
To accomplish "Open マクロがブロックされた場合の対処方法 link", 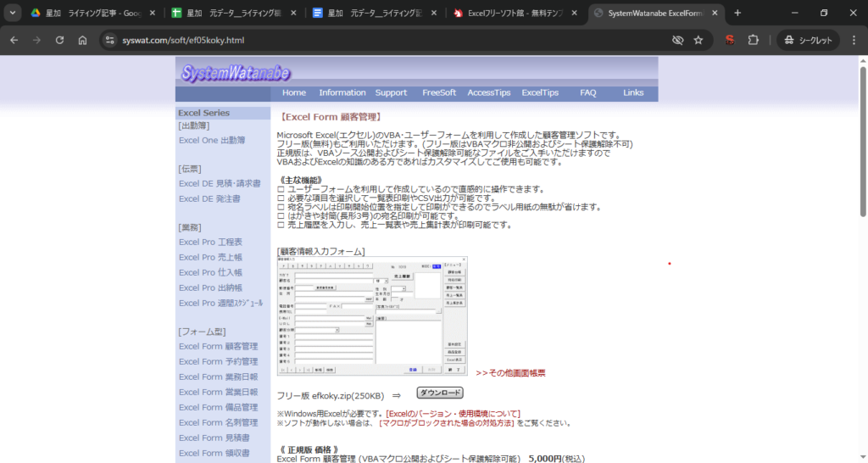I will (x=446, y=423).
